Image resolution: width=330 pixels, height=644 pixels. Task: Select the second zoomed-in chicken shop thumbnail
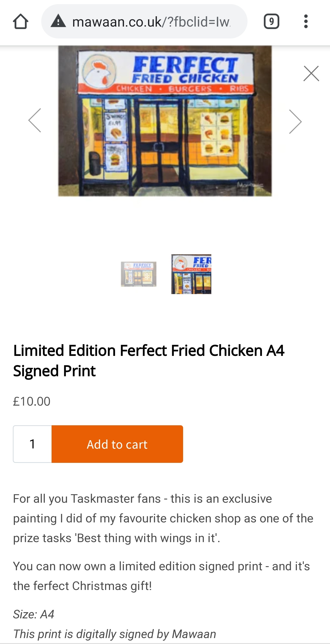click(x=191, y=274)
